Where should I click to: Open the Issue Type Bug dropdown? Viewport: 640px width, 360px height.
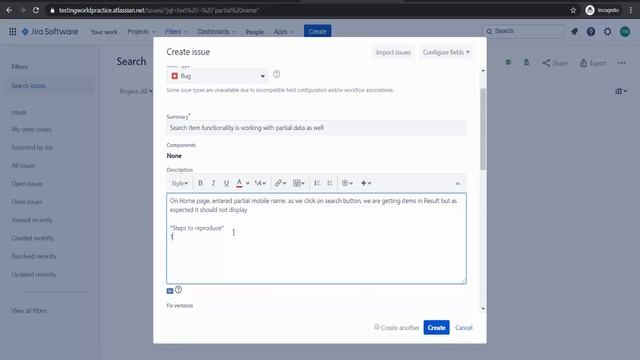coord(218,76)
